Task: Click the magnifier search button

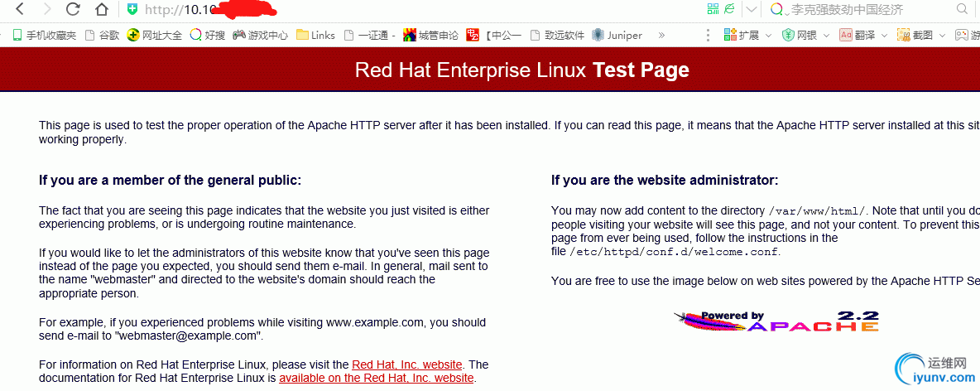Action: point(963,9)
